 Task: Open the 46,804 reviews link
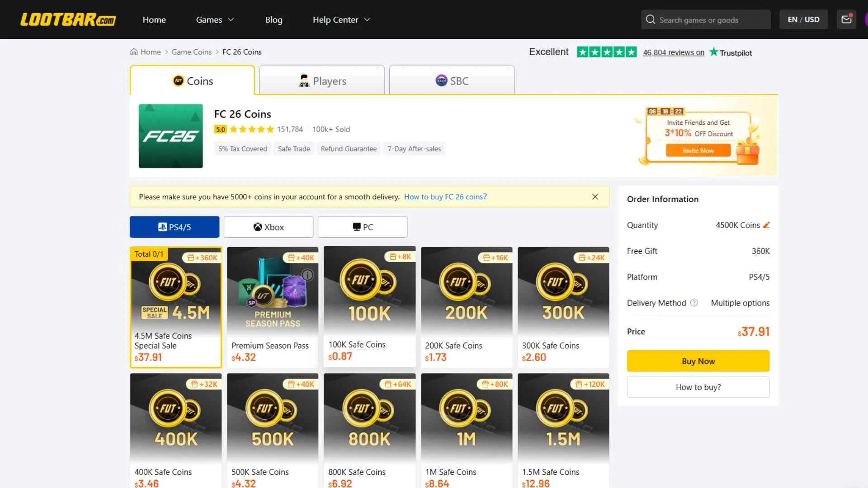point(674,52)
